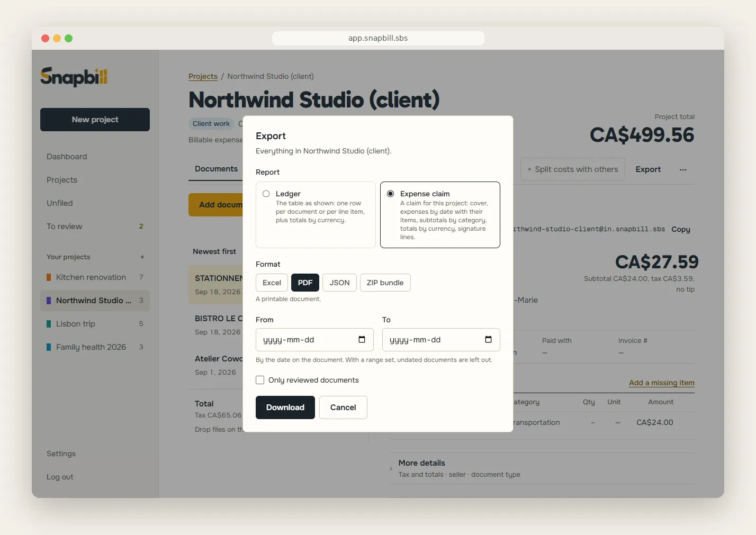
Task: Select the Expense claim report option
Action: coord(440,215)
